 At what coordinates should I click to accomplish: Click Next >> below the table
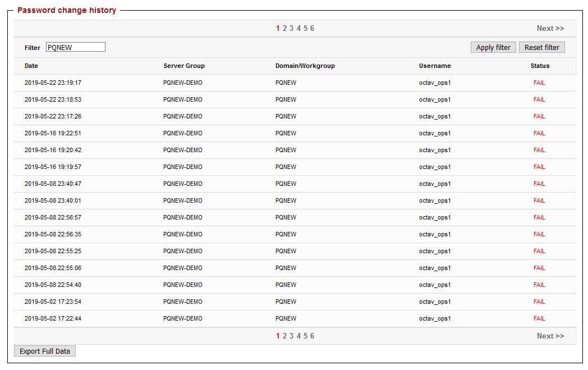tap(550, 336)
